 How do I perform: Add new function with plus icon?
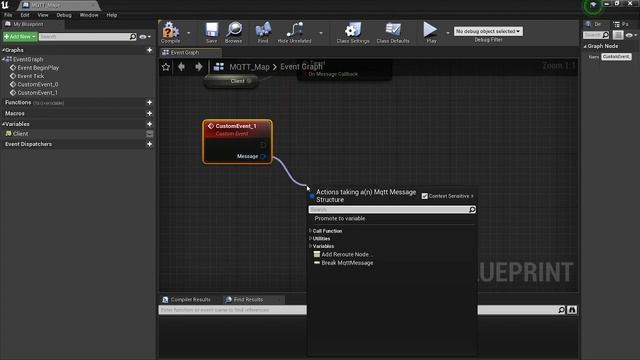pyautogui.click(x=149, y=102)
